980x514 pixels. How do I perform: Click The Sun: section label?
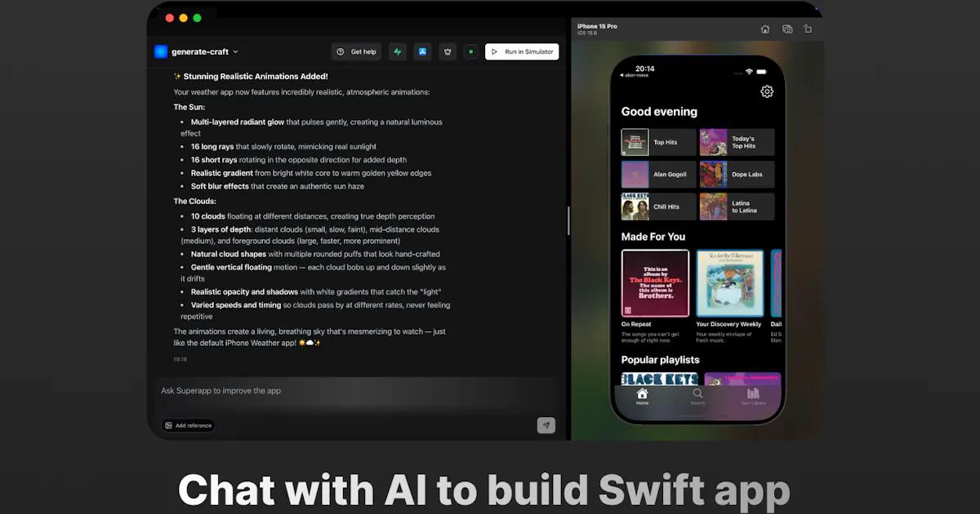pos(189,107)
